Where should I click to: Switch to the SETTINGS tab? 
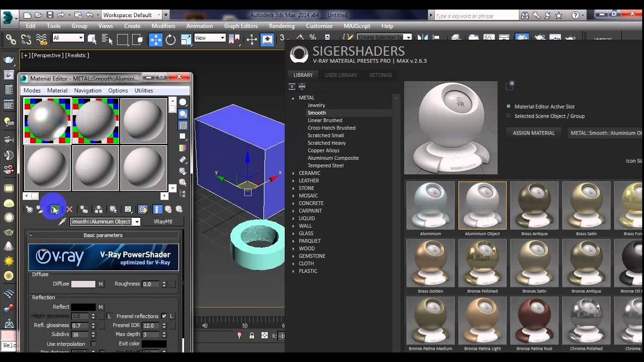point(380,75)
